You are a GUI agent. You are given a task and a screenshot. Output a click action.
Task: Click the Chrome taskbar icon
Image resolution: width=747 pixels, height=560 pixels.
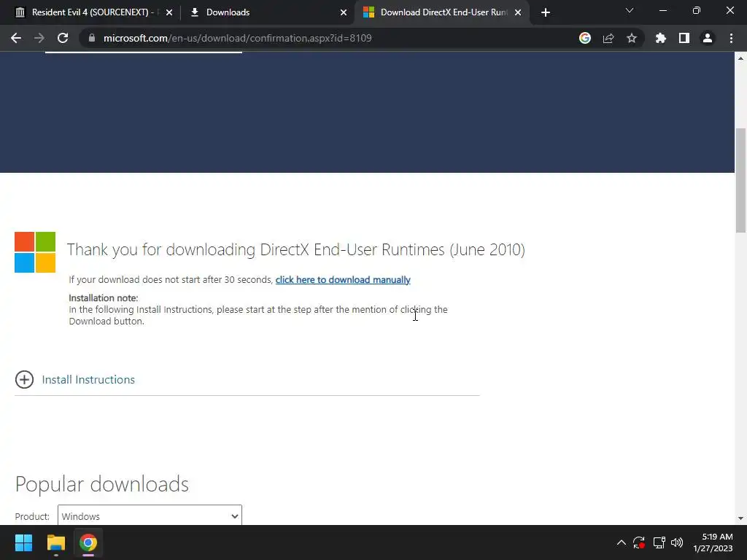coord(88,542)
